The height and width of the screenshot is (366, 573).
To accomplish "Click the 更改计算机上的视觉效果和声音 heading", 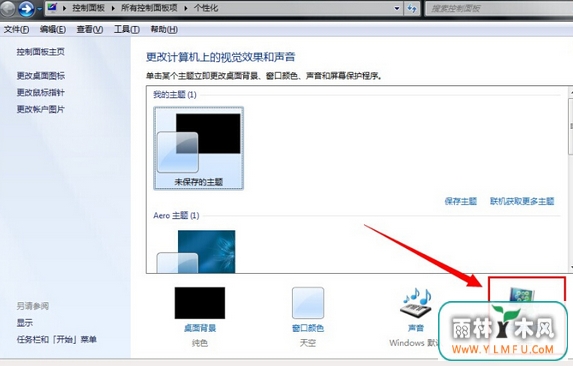I will 220,57.
